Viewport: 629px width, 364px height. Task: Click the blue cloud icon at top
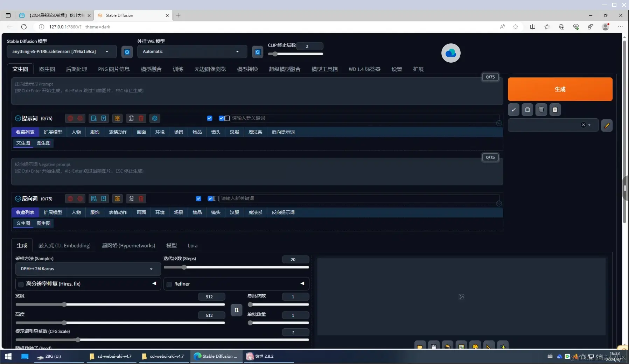(451, 53)
